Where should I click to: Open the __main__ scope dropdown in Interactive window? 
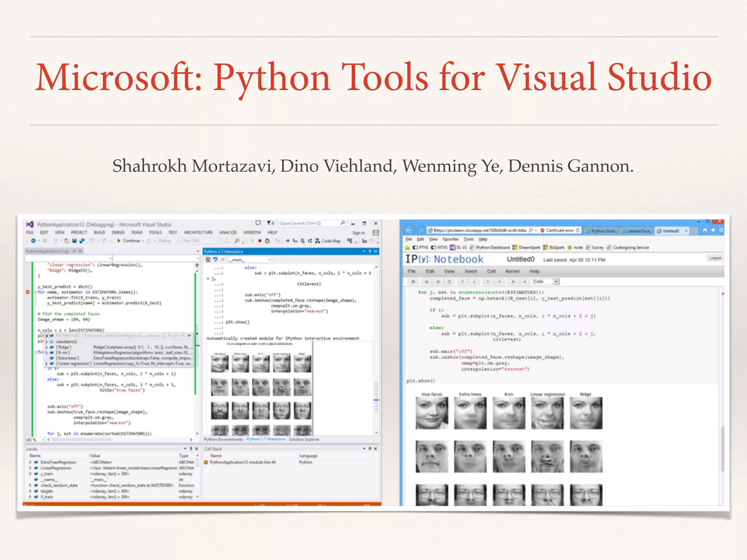250,260
